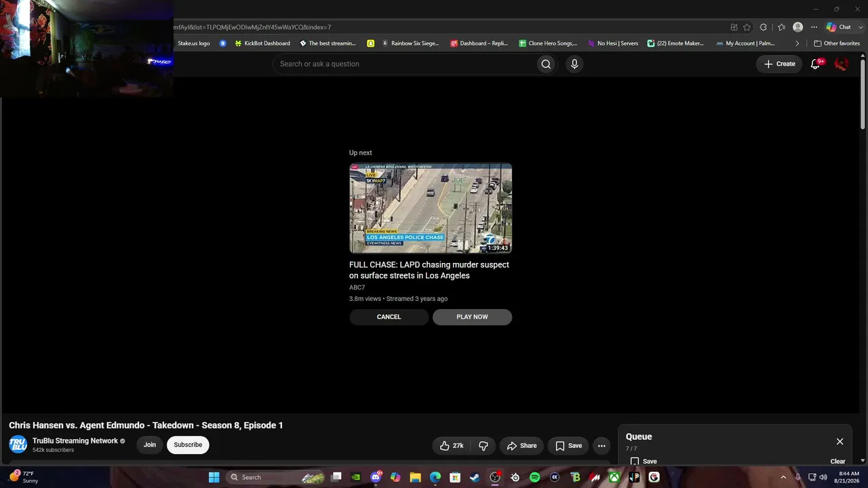The image size is (868, 488).
Task: Open the Dashboard Repli bookmark
Action: (x=479, y=43)
